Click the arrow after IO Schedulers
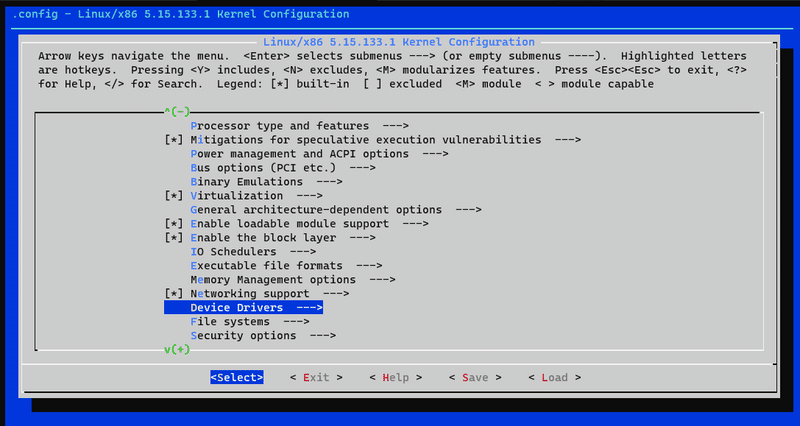Image resolution: width=800 pixels, height=426 pixels. tap(303, 252)
